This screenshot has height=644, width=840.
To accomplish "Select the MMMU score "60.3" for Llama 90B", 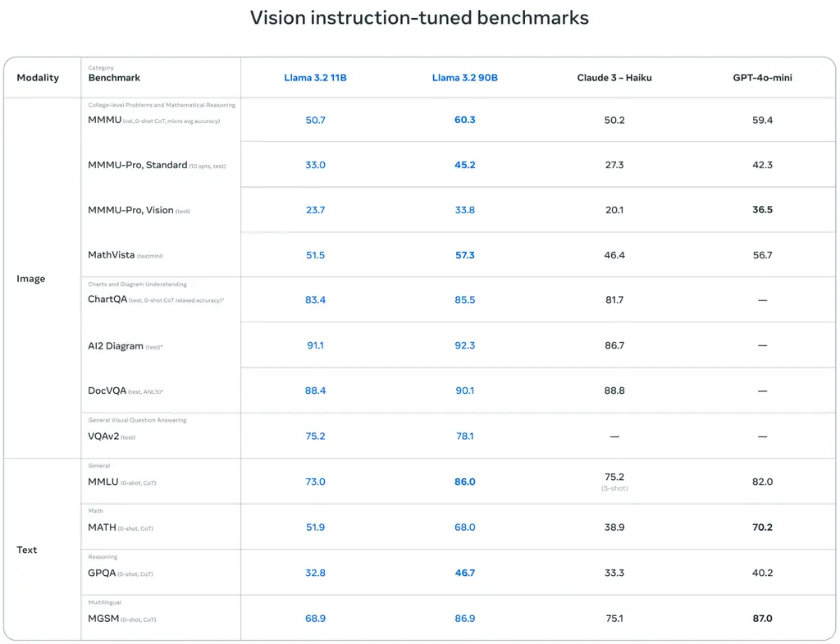I will (465, 120).
